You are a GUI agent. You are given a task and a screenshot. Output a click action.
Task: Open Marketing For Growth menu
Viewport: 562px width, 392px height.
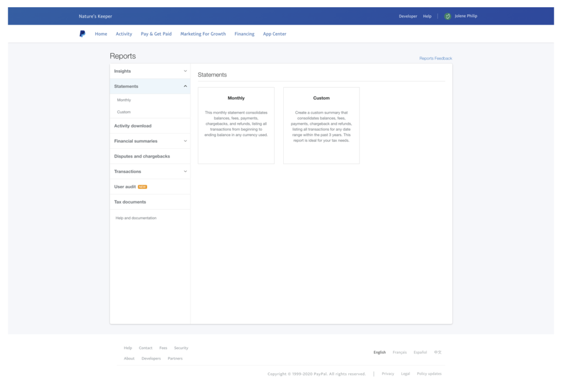pyautogui.click(x=203, y=33)
